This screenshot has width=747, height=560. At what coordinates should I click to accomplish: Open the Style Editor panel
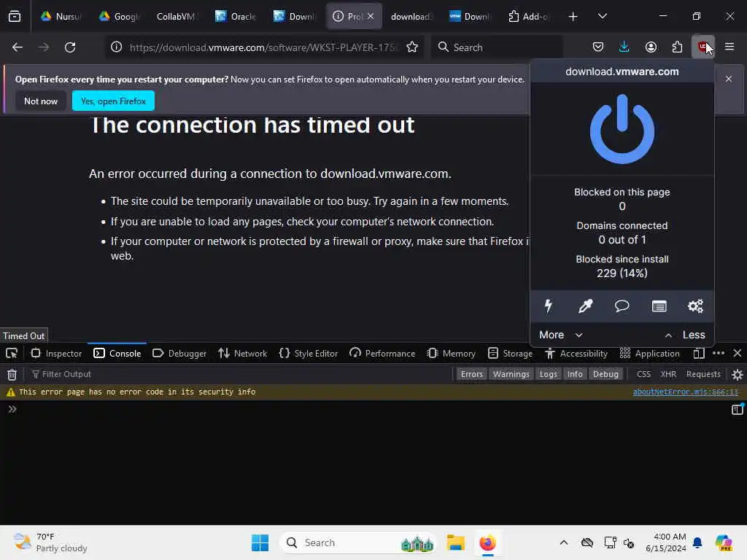coord(309,354)
